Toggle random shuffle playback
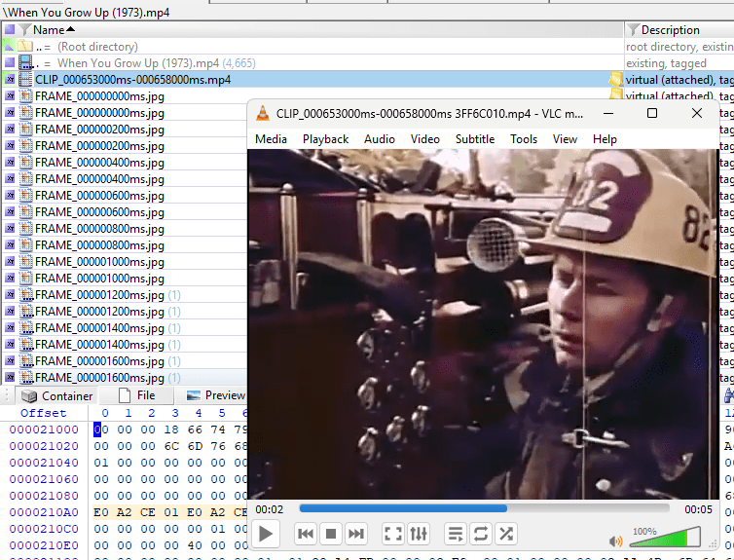This screenshot has height=560, width=734. 506,534
